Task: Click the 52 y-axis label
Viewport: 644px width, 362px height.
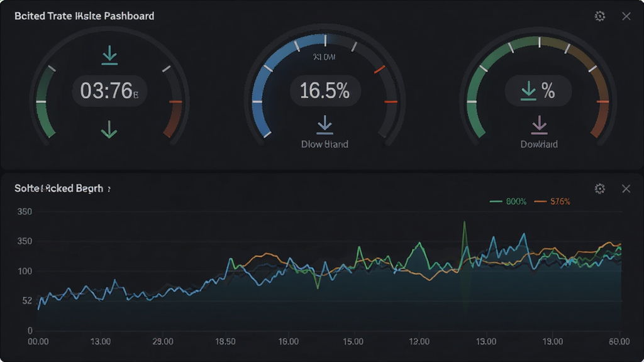Action: pos(27,301)
